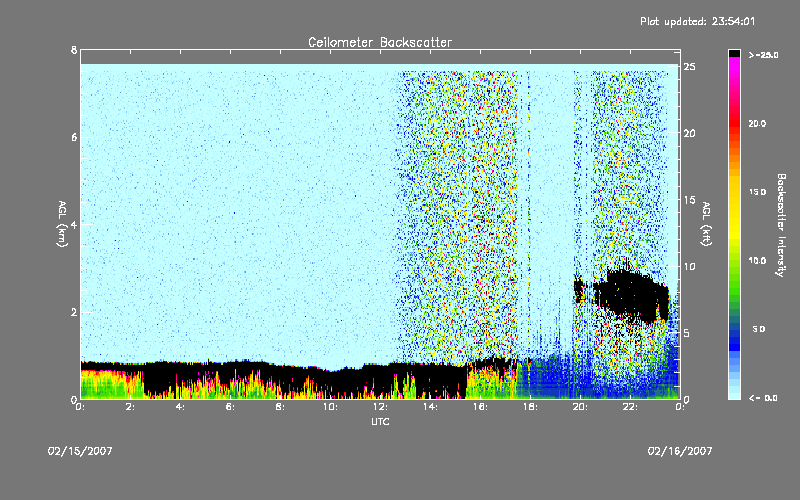Click the "18:" hour tick on the UTC axis
The width and height of the screenshot is (800, 500).
[x=531, y=407]
